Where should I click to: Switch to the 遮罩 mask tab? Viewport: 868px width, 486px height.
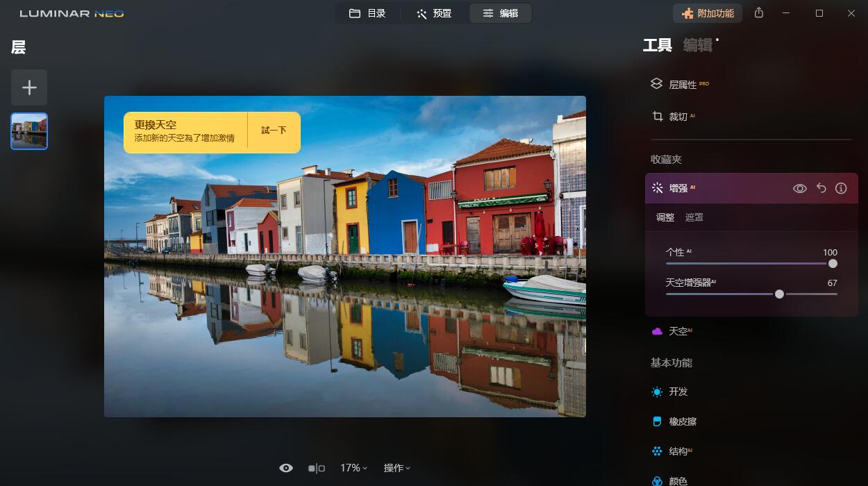pos(694,217)
